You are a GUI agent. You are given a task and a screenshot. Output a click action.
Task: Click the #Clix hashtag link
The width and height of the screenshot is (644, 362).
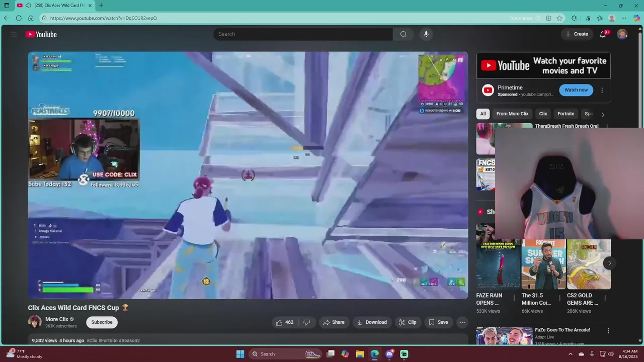tap(92, 340)
